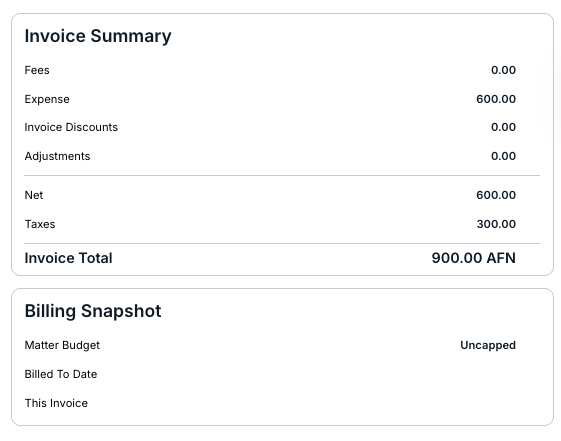
Task: Select the Fees row label
Action: pyautogui.click(x=37, y=70)
